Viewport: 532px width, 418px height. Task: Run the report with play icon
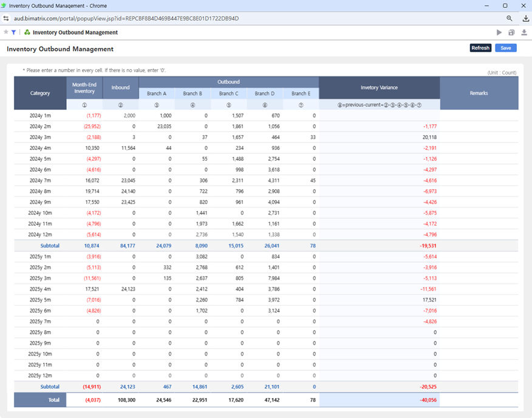499,32
